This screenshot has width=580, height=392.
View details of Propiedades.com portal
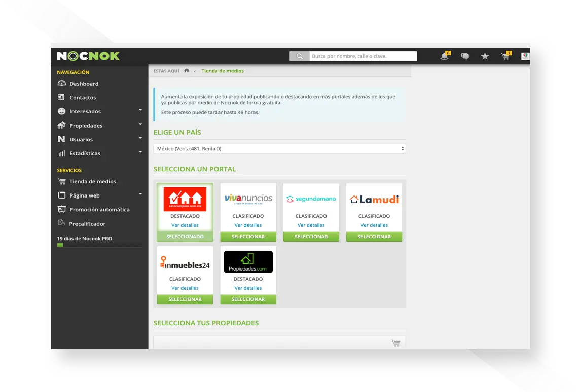click(248, 288)
